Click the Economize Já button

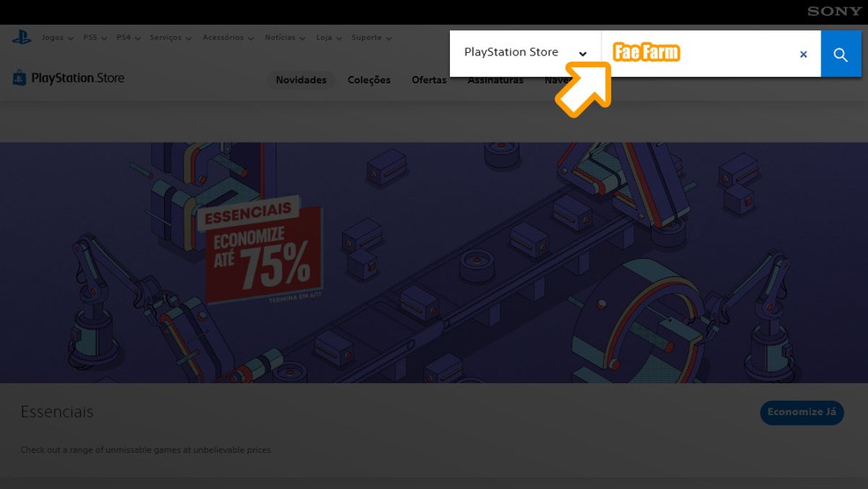click(x=802, y=412)
